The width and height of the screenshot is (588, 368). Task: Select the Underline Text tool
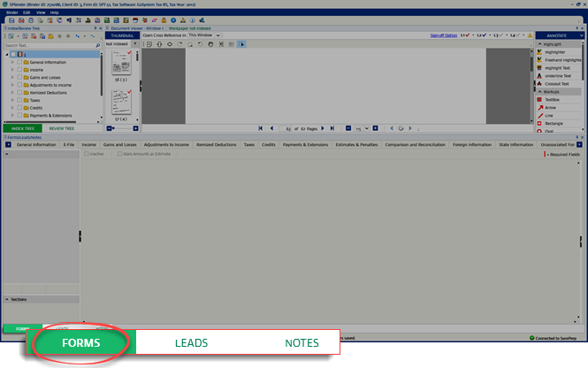557,76
